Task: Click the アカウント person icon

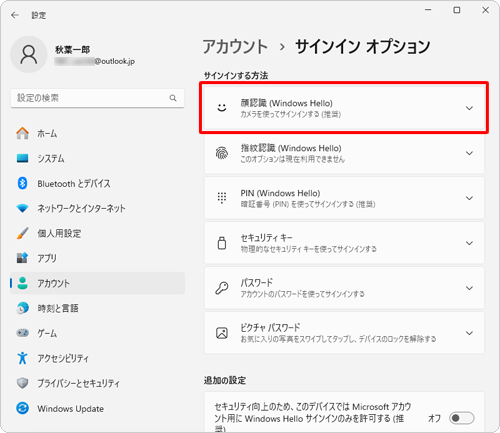Action: (22, 283)
